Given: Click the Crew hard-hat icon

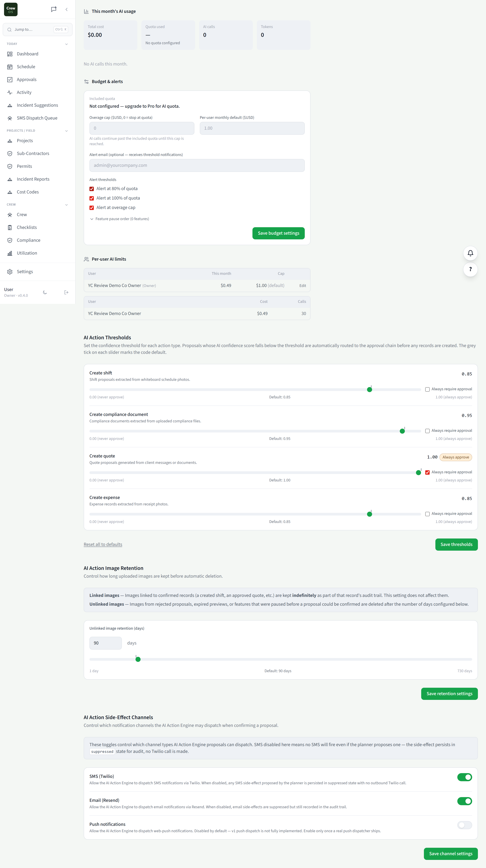Looking at the screenshot, I should 10,215.
